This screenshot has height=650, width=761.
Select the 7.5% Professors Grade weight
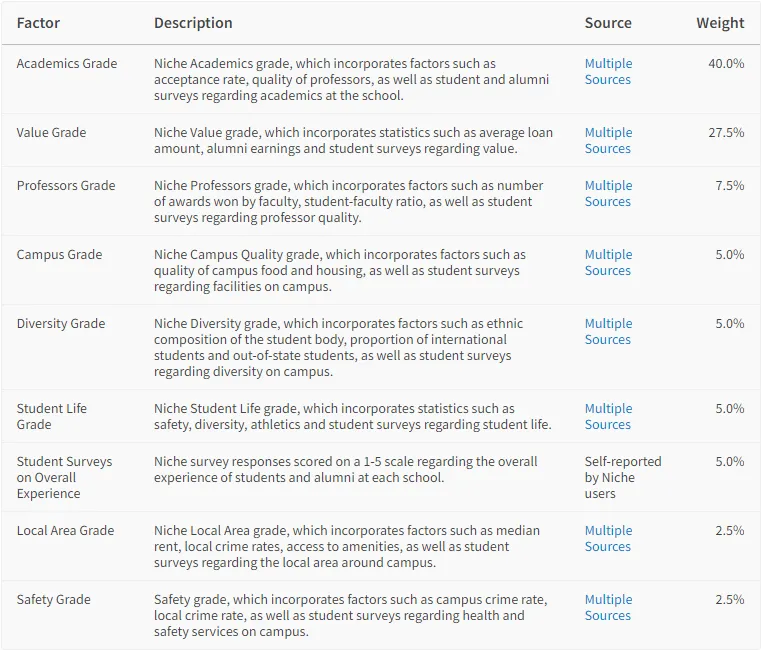point(729,185)
